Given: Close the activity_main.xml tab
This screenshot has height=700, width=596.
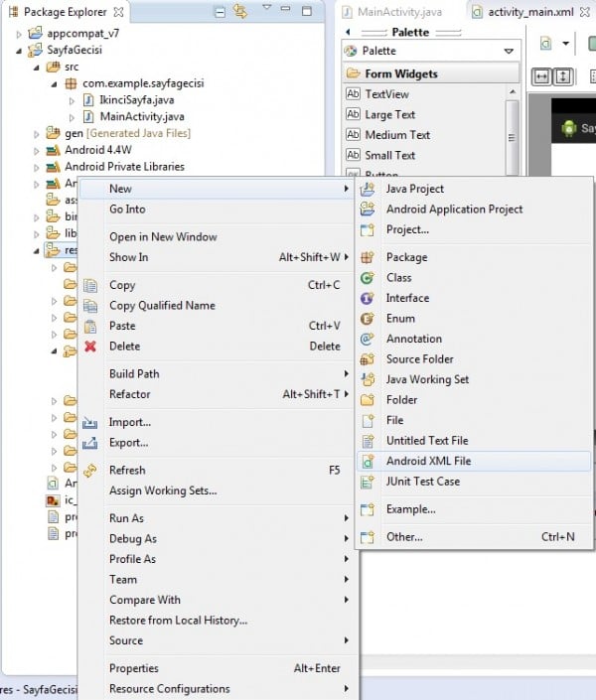Looking at the screenshot, I should coord(584,12).
